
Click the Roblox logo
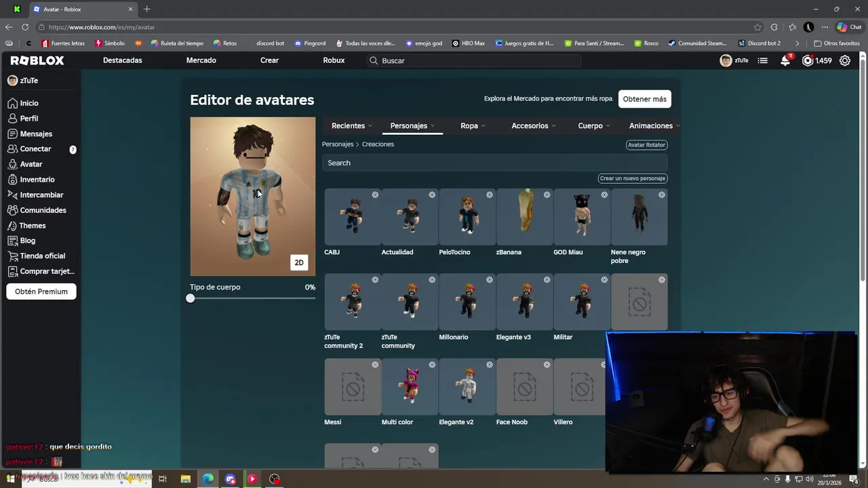point(37,60)
